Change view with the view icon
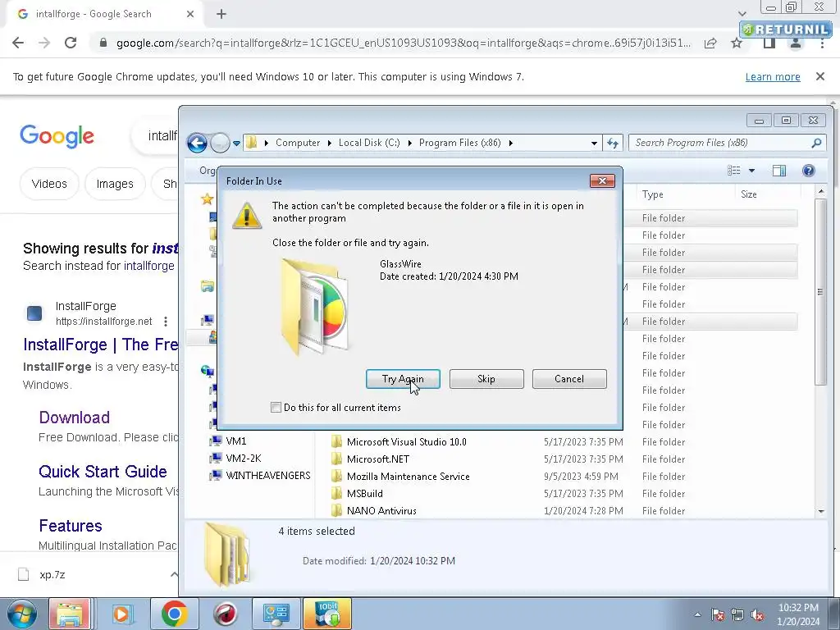 (734, 171)
